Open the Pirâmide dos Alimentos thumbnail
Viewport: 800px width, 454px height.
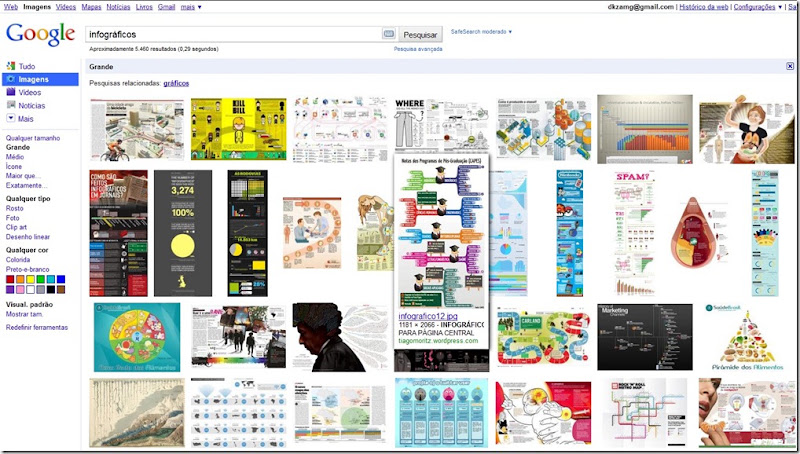click(x=747, y=337)
